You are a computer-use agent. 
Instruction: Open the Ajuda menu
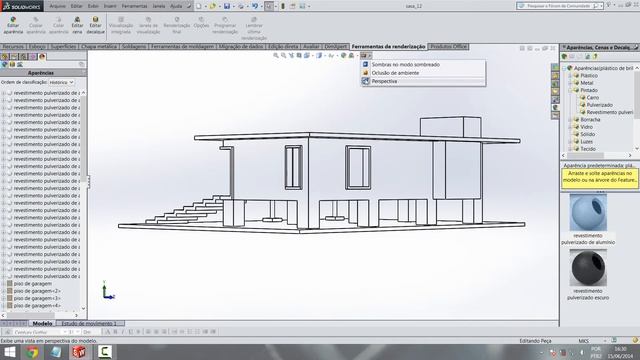pyautogui.click(x=176, y=6)
